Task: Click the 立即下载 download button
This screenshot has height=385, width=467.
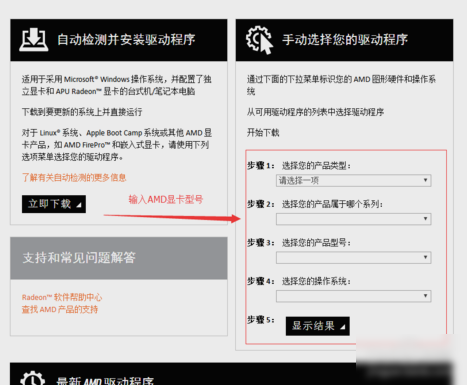Action: click(x=54, y=204)
